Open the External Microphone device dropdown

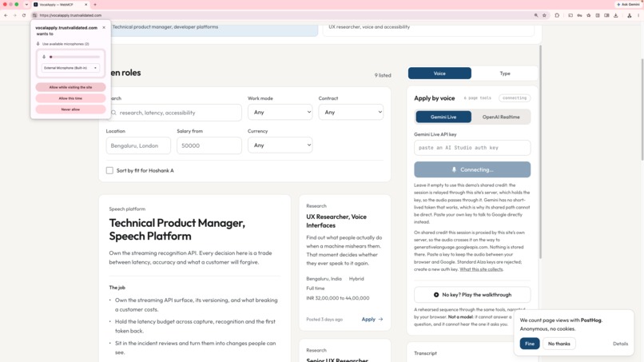(70, 68)
